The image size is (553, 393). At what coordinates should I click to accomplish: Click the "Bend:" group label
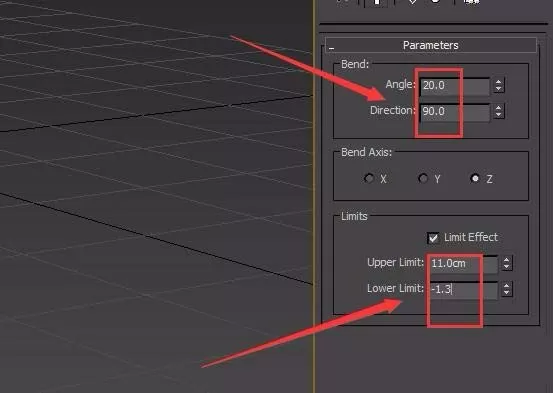click(x=355, y=64)
